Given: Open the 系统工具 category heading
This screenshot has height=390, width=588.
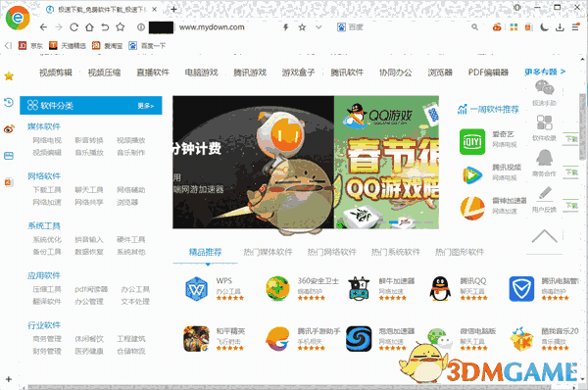Looking at the screenshot, I should pyautogui.click(x=44, y=225).
